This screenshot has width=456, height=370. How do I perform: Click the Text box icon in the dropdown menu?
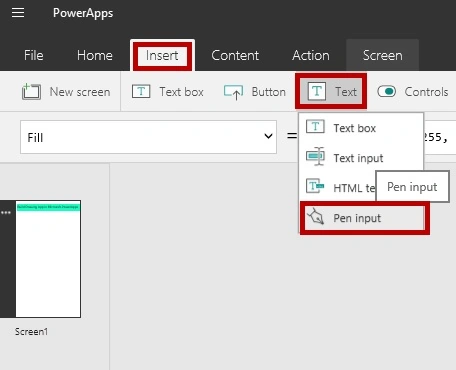click(x=315, y=127)
